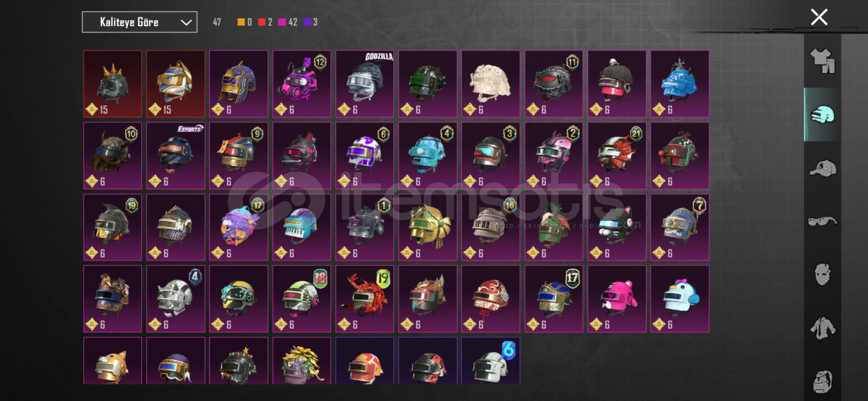868x401 pixels.
Task: Expand the Kaliteye Göre sort dropdown
Action: point(139,22)
